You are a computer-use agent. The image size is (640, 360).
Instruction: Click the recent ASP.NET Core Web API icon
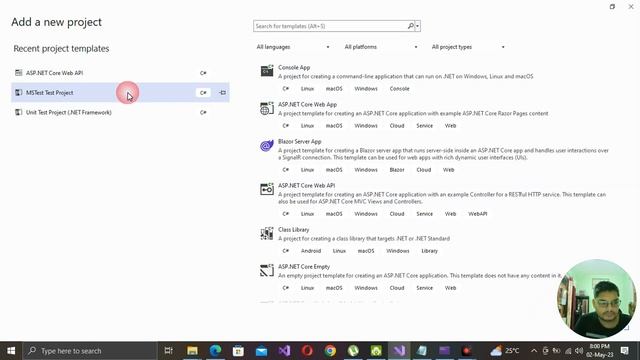18,73
